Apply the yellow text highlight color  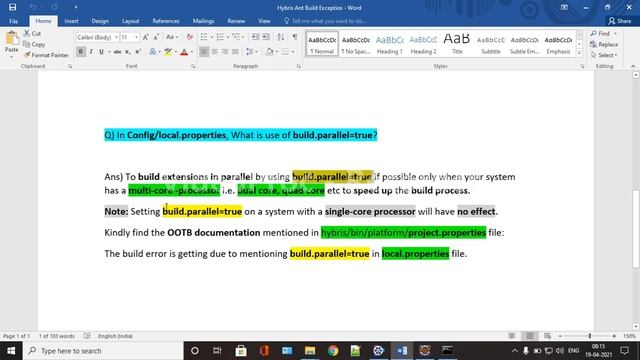168,52
